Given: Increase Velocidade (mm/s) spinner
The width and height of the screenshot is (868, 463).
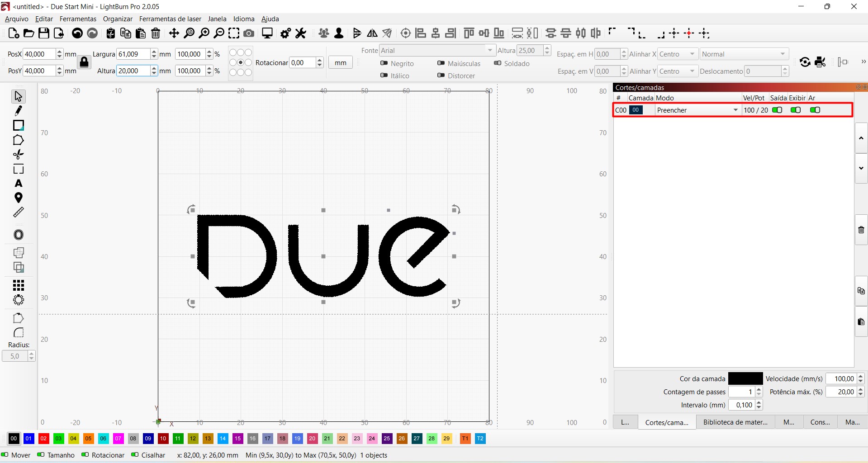Looking at the screenshot, I should pos(860,376).
